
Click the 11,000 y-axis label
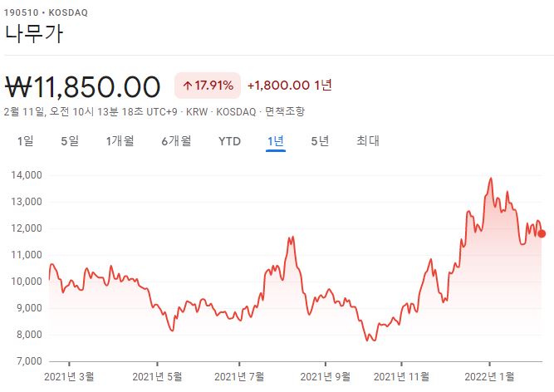27,255
